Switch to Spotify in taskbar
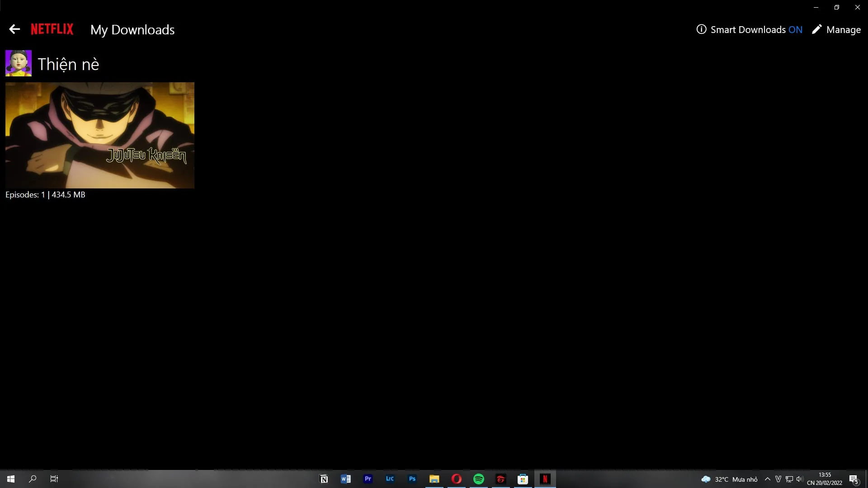868x488 pixels. coord(478,479)
